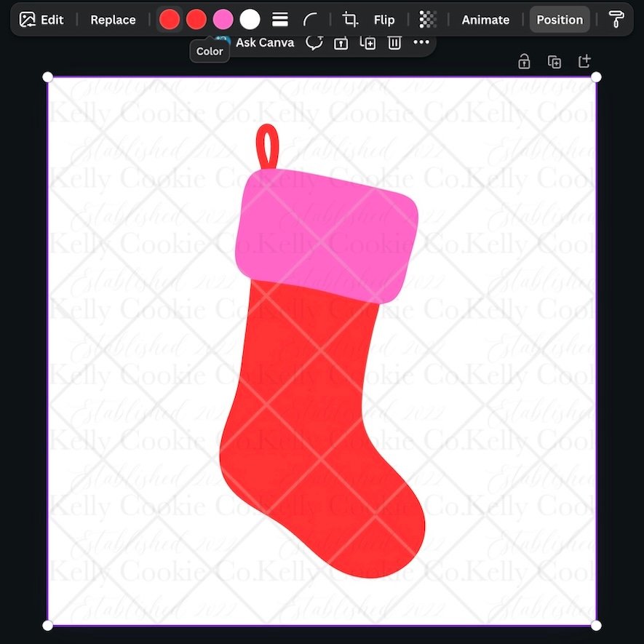The width and height of the screenshot is (644, 644).
Task: Open the transparency checkerboard control
Action: (x=429, y=20)
